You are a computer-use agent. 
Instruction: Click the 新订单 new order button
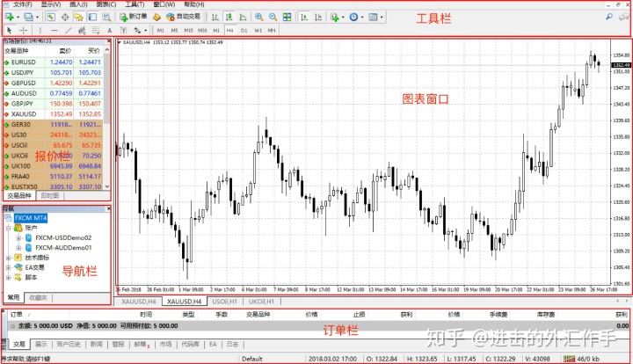(134, 17)
